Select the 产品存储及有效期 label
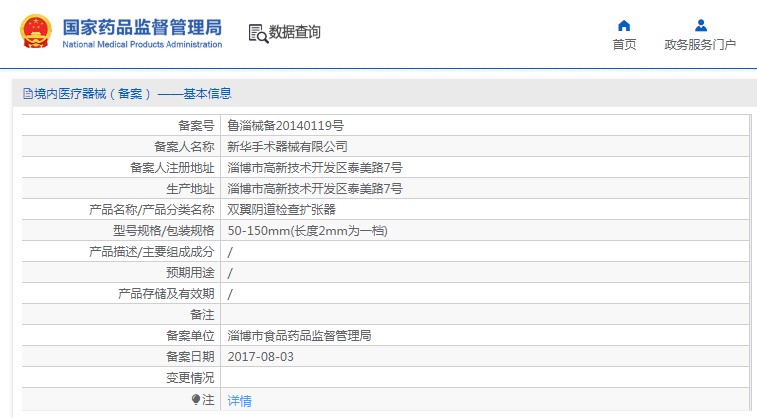The height and width of the screenshot is (418, 757). pos(166,293)
